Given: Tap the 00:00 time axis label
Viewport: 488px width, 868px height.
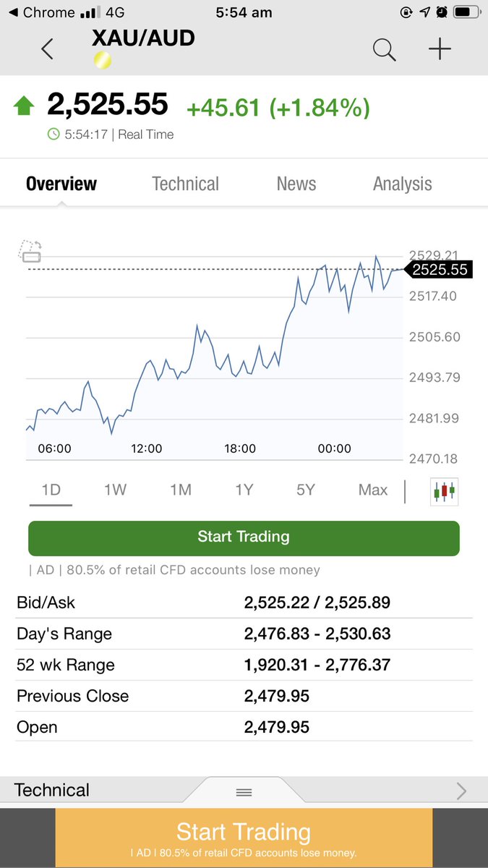Looking at the screenshot, I should (x=334, y=448).
